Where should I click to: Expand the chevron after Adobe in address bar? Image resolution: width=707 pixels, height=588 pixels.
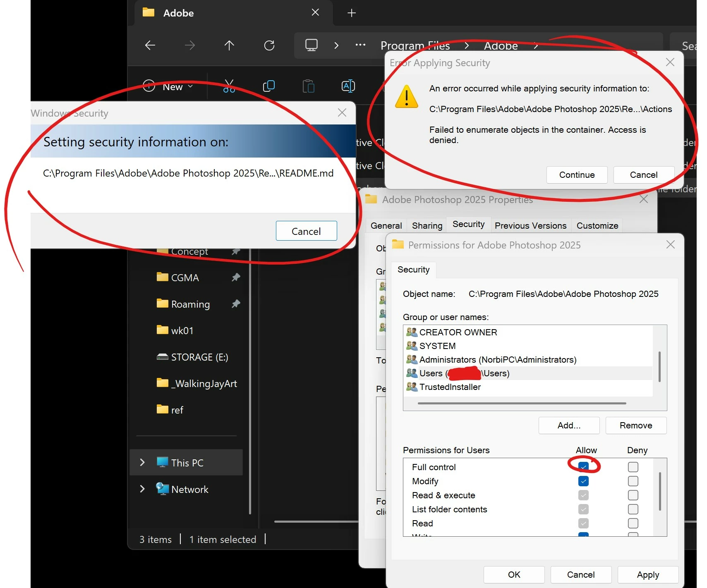[536, 45]
